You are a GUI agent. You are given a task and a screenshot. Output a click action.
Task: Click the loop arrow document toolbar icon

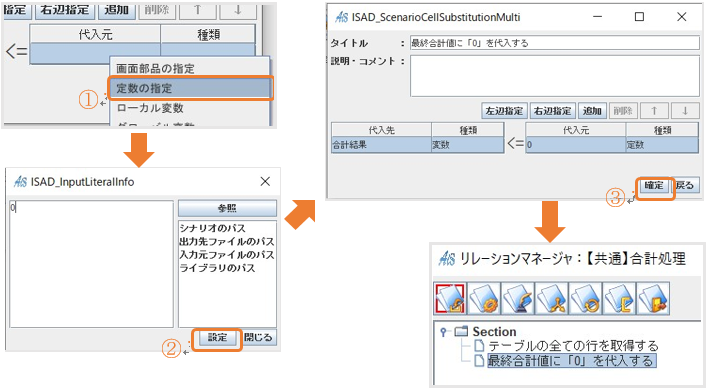pyautogui.click(x=586, y=299)
